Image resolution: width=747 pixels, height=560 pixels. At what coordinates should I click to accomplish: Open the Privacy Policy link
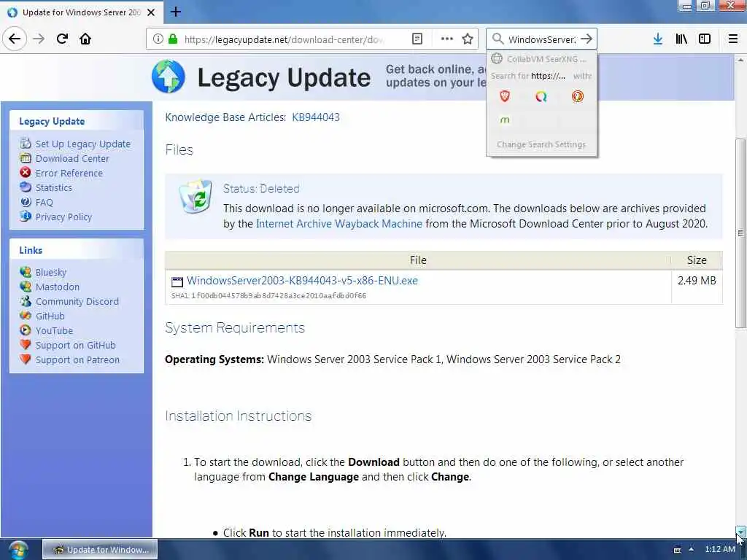(64, 217)
